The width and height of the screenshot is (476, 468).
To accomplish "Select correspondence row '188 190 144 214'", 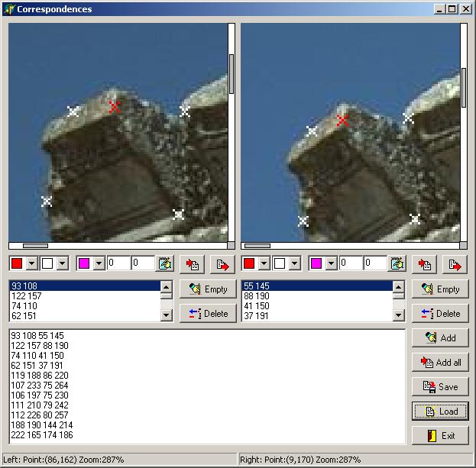I will point(42,425).
